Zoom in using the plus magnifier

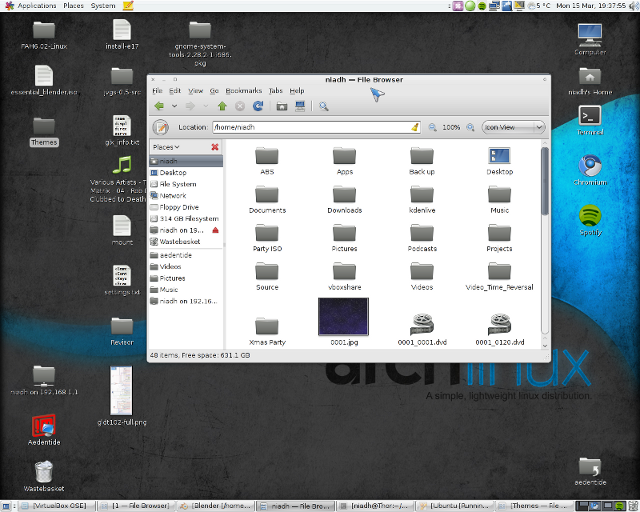pos(470,127)
